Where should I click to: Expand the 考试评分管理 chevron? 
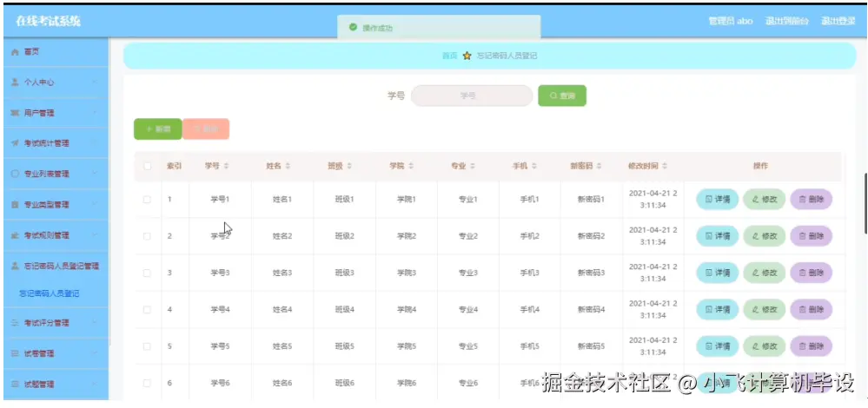[x=94, y=323]
